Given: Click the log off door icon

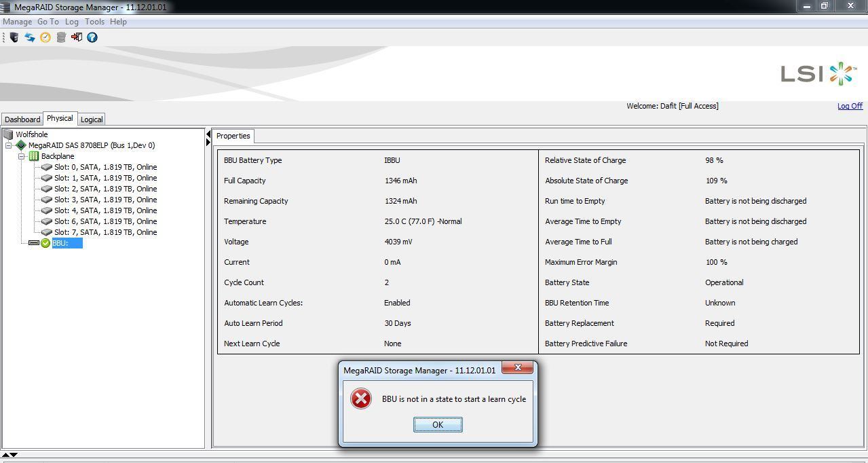Looking at the screenshot, I should pos(77,37).
